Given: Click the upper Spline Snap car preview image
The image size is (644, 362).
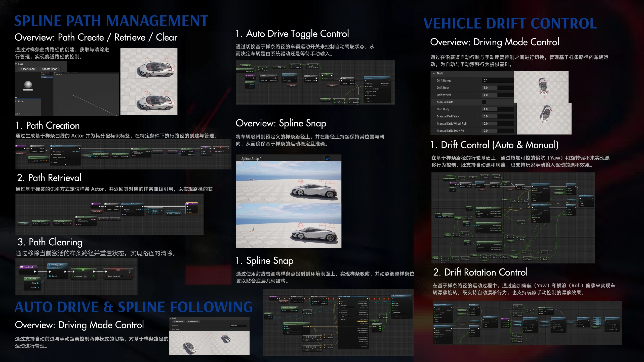Looking at the screenshot, I should pyautogui.click(x=289, y=182).
